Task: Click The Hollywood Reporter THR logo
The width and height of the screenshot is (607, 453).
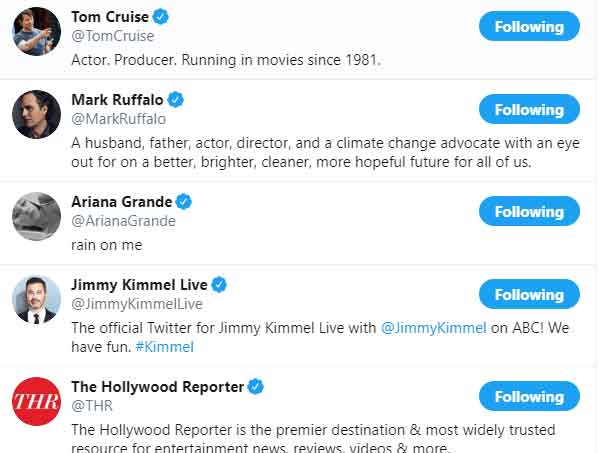Action: tap(36, 401)
